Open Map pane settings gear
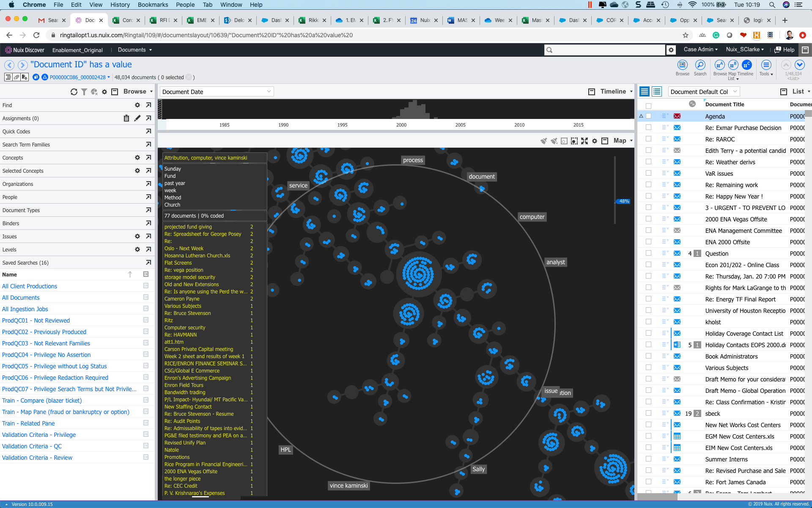Viewport: 812px width, 508px height. pyautogui.click(x=595, y=141)
